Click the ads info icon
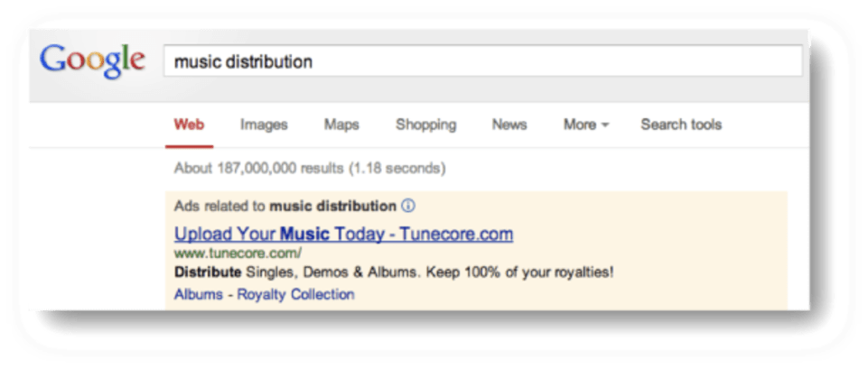This screenshot has width=868, height=369. [408, 207]
